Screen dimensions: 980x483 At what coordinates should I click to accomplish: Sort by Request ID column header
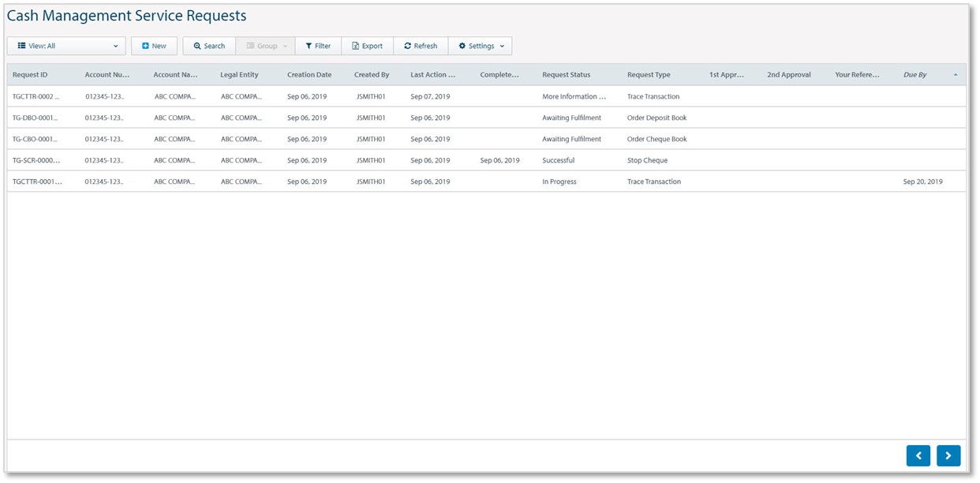30,75
